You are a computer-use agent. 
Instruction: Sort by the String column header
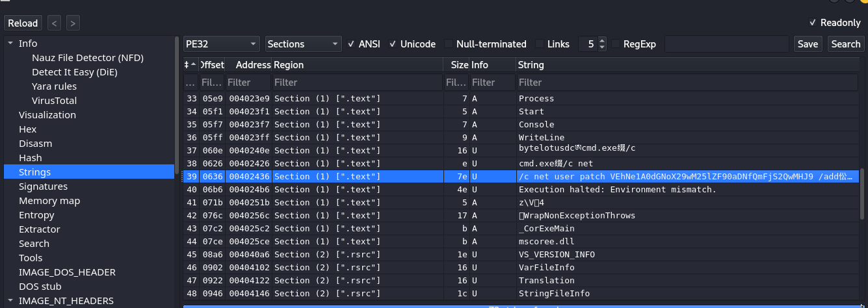pos(687,65)
